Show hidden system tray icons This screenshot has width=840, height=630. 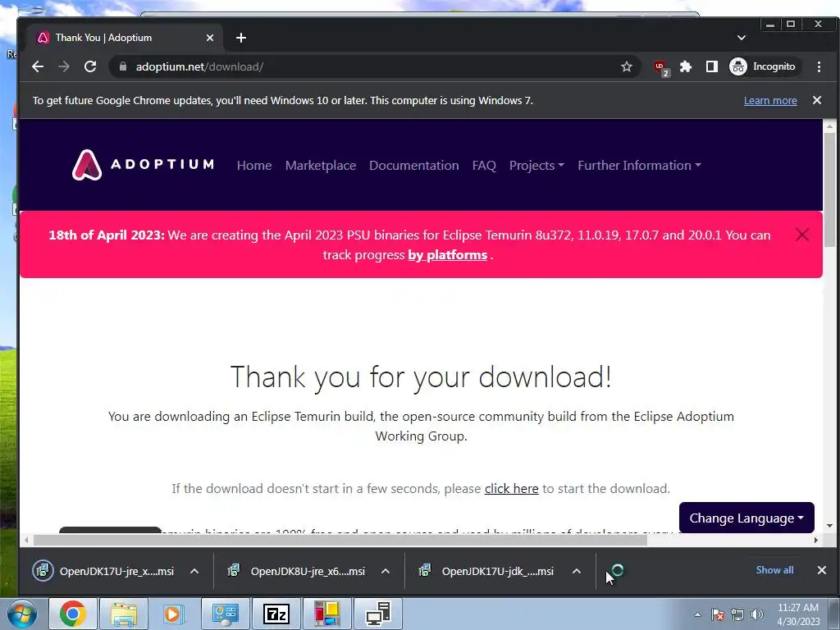tap(697, 614)
